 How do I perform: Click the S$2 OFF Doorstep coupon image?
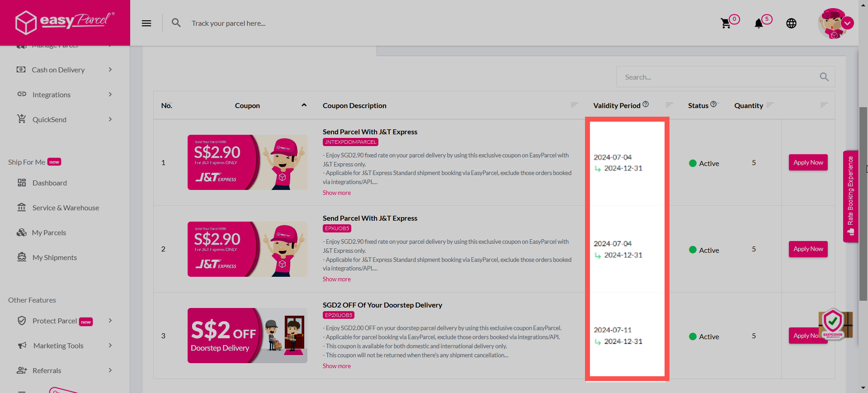coord(247,336)
